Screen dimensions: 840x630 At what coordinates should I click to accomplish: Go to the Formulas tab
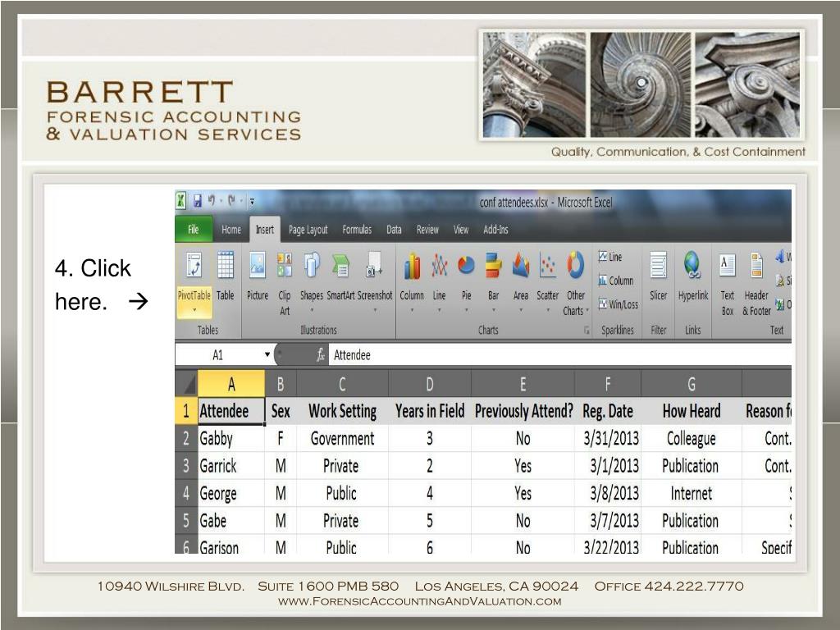point(357,230)
